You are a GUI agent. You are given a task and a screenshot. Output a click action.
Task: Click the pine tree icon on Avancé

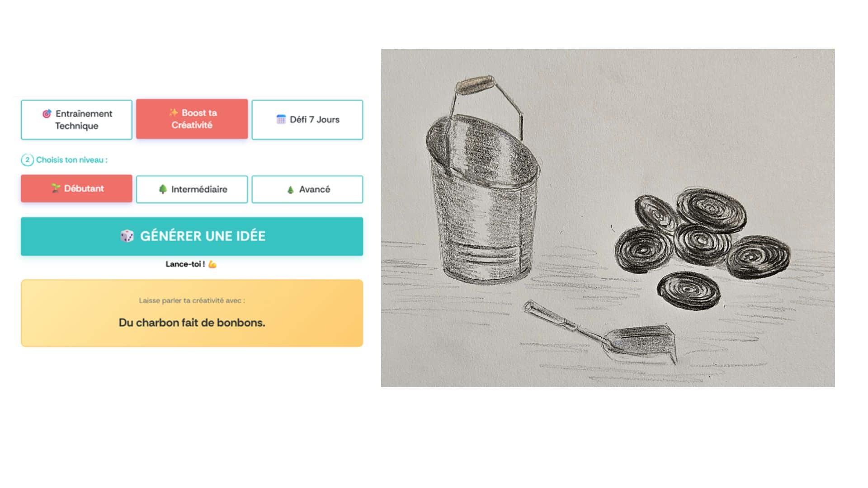(x=291, y=190)
